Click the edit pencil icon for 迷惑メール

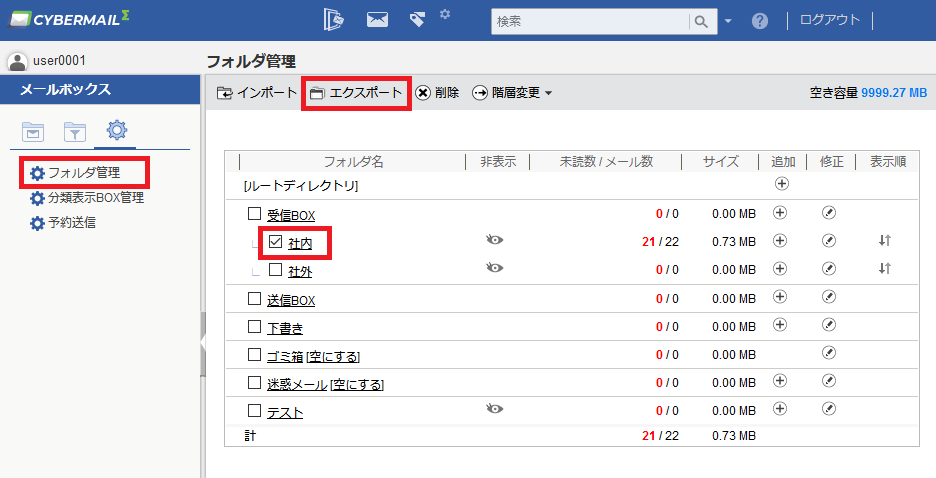click(x=829, y=381)
